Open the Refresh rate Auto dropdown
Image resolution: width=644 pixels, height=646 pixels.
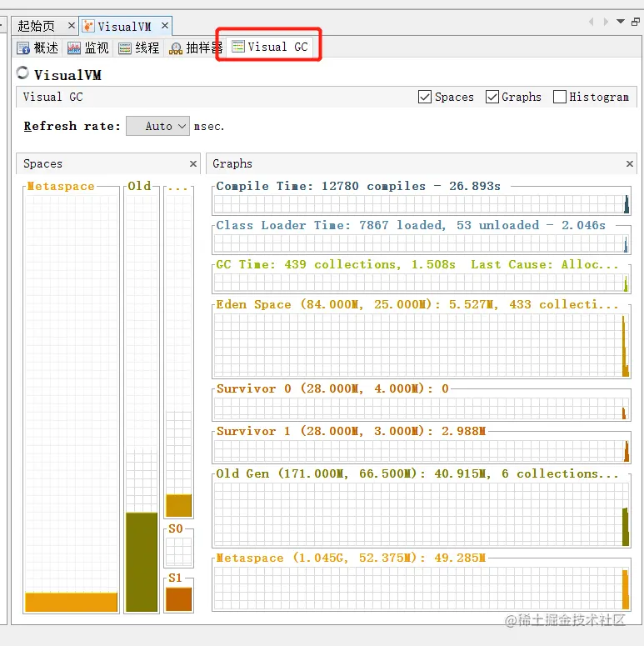(157, 126)
